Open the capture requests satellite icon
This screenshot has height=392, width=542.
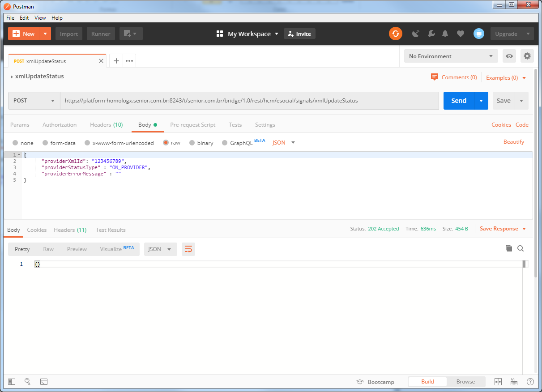click(416, 34)
